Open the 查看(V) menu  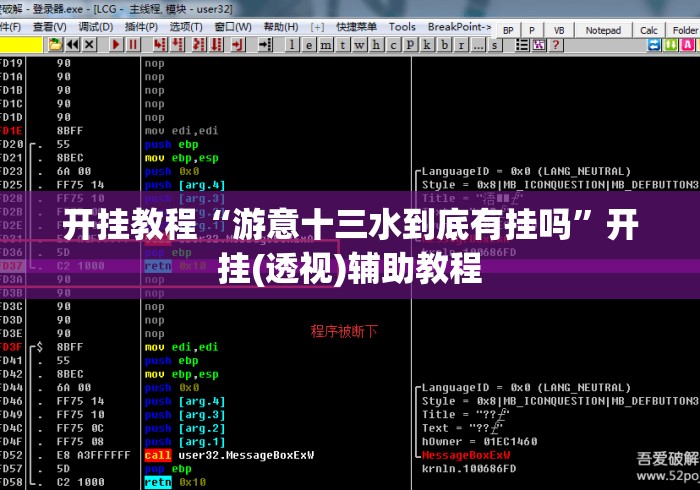click(x=50, y=27)
